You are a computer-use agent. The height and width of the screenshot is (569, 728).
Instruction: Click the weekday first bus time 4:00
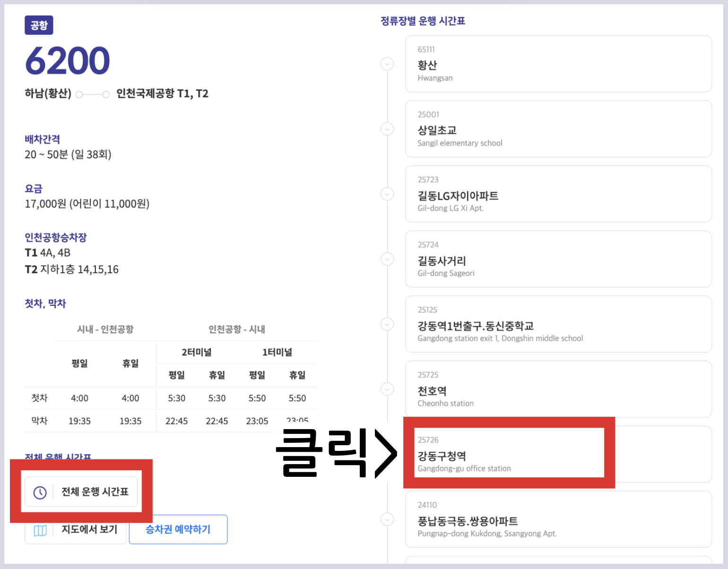click(x=79, y=398)
